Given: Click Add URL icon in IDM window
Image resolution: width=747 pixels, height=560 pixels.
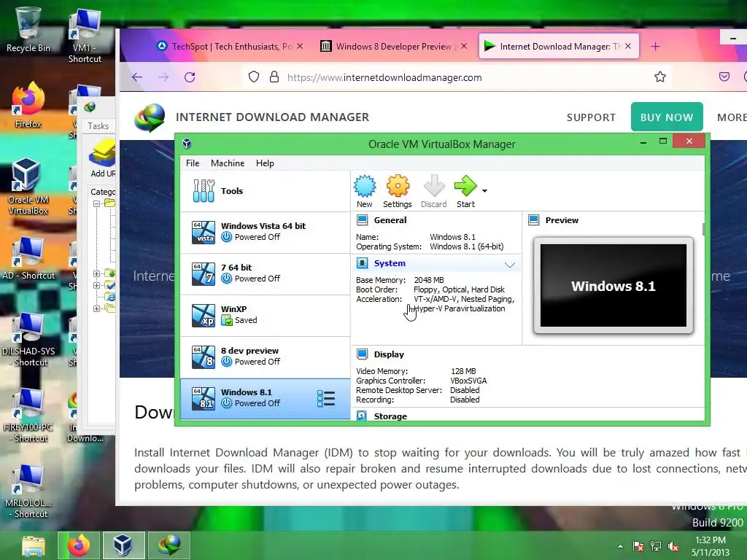Looking at the screenshot, I should pos(102,158).
